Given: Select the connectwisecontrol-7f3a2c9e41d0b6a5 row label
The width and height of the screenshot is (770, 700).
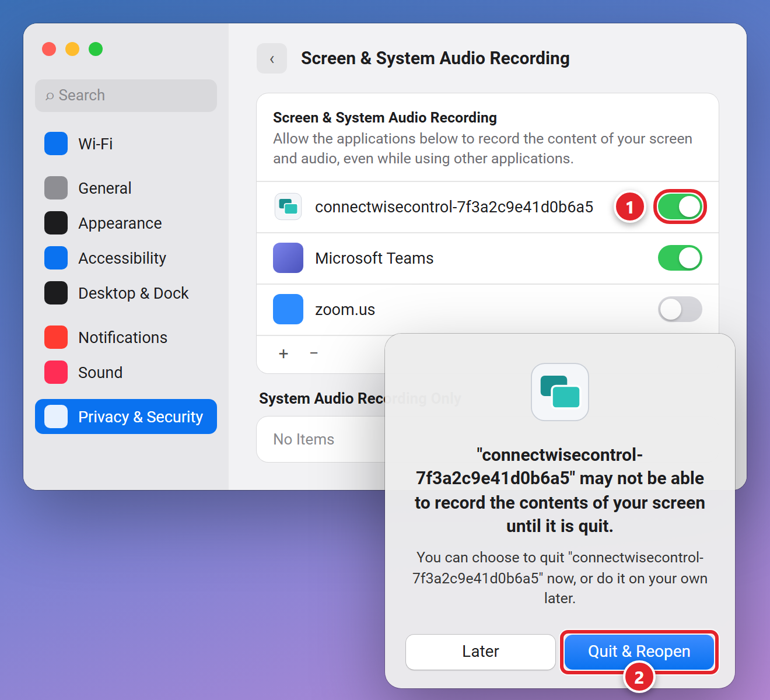Looking at the screenshot, I should click(x=454, y=207).
